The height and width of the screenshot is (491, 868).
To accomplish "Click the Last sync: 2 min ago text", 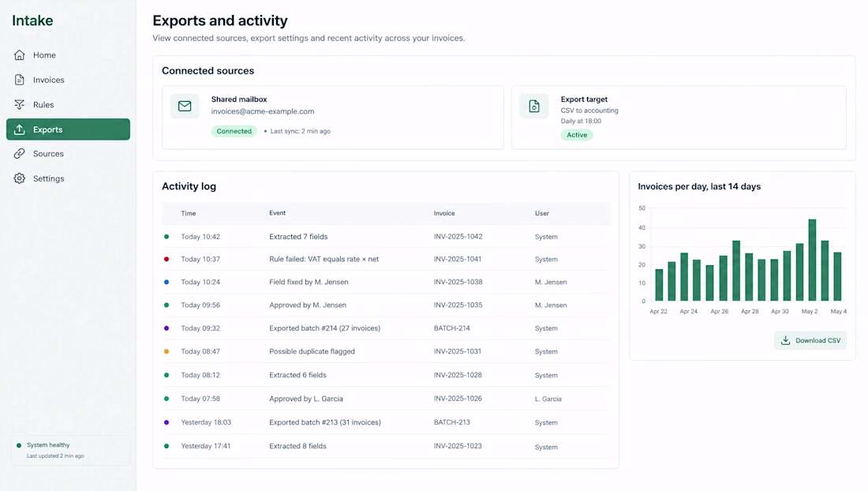I will coord(300,131).
